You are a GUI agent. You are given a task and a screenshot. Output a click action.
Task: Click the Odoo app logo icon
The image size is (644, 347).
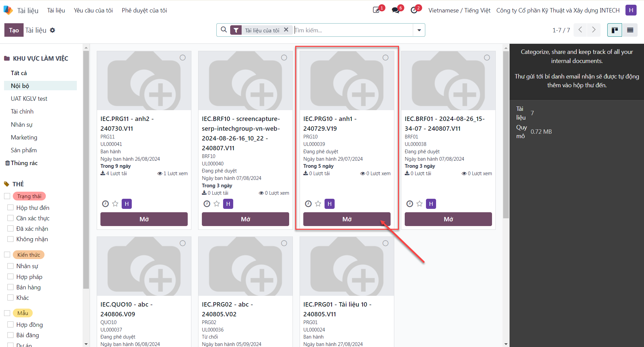click(8, 10)
